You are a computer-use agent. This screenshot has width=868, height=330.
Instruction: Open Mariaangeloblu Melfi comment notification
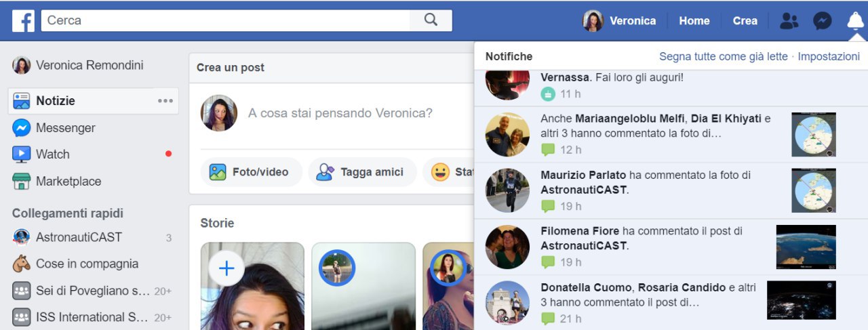coord(671,134)
